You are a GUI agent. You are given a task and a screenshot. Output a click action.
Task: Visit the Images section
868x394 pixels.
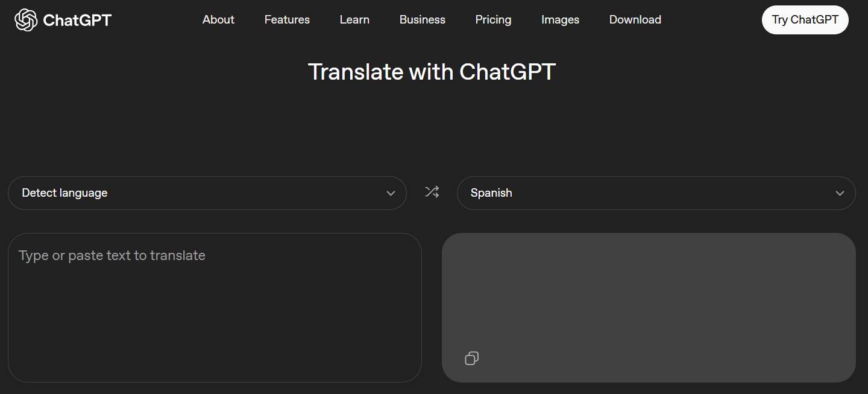[x=560, y=20]
